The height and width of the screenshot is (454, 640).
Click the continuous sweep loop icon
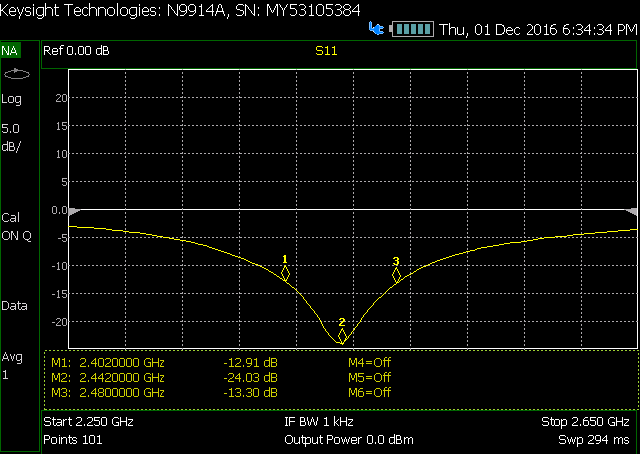pos(16,74)
